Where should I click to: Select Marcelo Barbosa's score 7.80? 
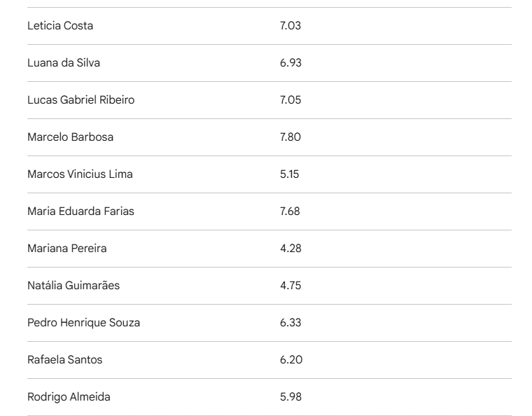[290, 137]
